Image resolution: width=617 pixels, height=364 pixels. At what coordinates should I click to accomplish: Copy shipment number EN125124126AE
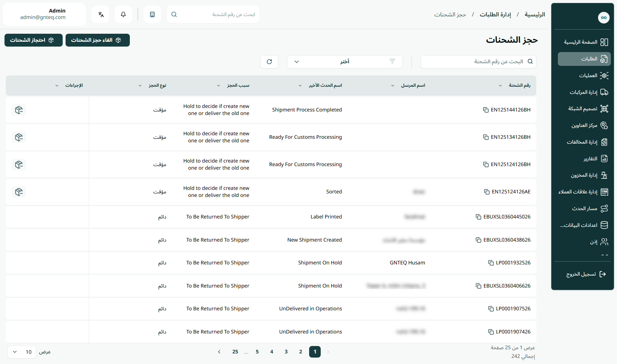click(487, 192)
